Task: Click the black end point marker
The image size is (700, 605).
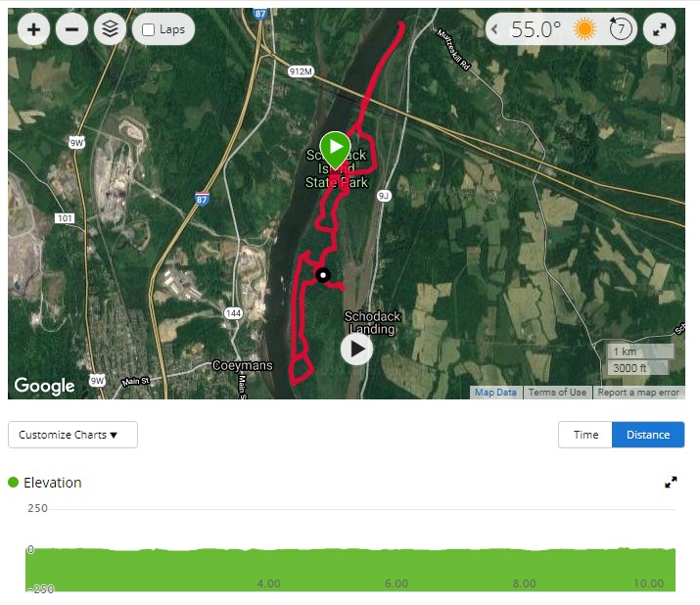Action: click(323, 275)
